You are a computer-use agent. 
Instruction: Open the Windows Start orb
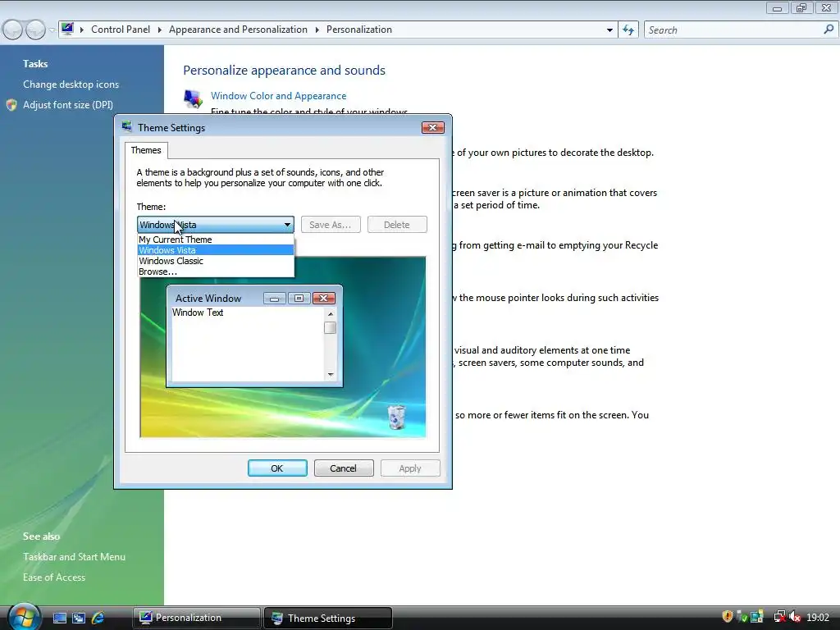(x=25, y=617)
